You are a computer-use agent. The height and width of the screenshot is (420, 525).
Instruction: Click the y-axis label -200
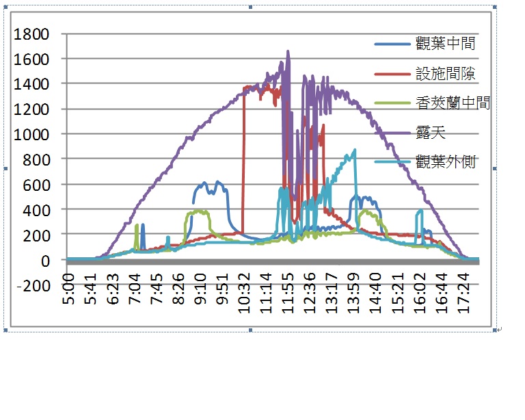coord(33,286)
